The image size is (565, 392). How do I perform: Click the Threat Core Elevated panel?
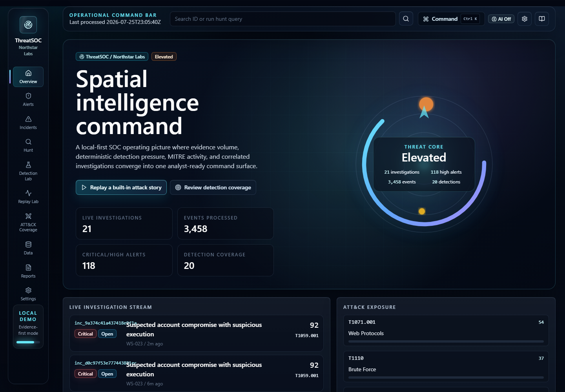pos(424,164)
